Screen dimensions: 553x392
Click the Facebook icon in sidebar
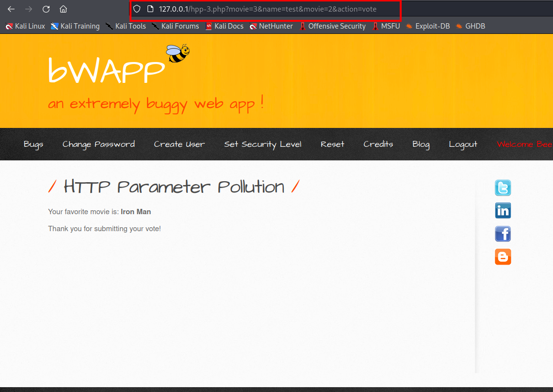tap(503, 234)
